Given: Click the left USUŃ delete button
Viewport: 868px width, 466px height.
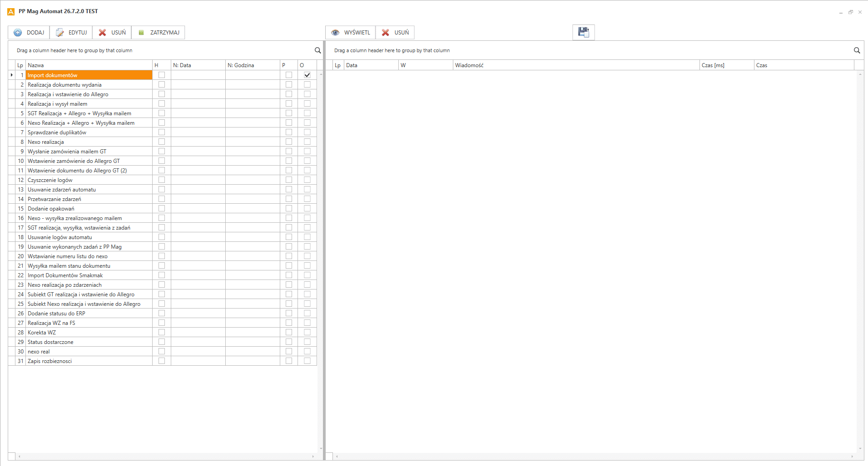Looking at the screenshot, I should pos(112,33).
